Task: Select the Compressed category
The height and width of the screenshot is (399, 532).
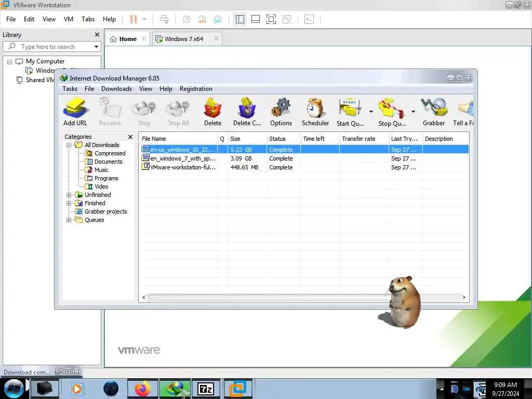Action: pyautogui.click(x=110, y=153)
